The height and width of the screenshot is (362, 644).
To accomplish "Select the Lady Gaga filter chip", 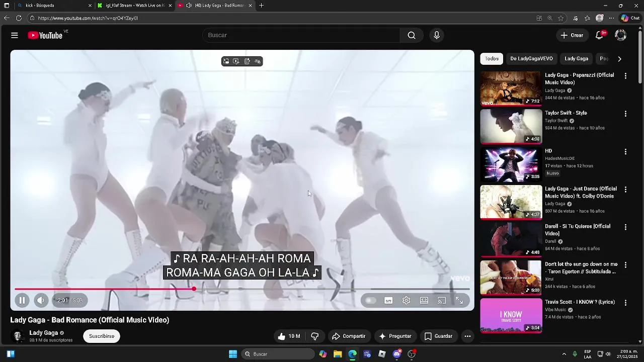I will (x=576, y=59).
